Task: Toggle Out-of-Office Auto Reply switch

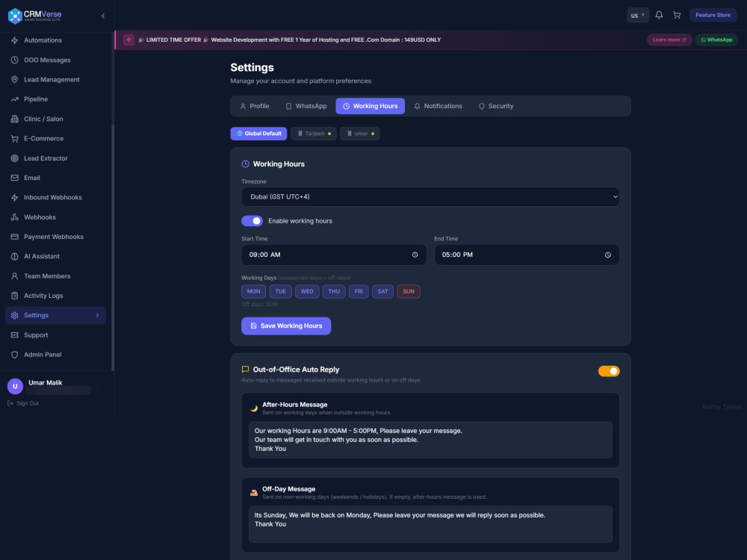Action: (609, 371)
